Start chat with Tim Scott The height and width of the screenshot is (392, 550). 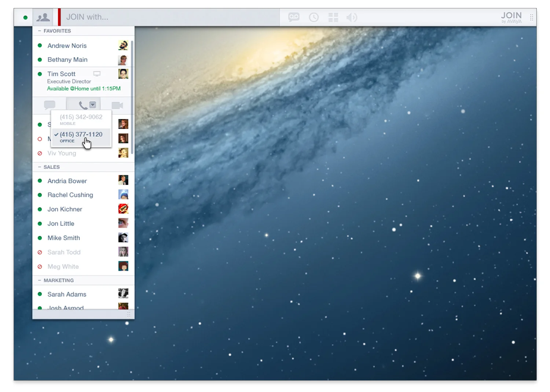(x=49, y=105)
